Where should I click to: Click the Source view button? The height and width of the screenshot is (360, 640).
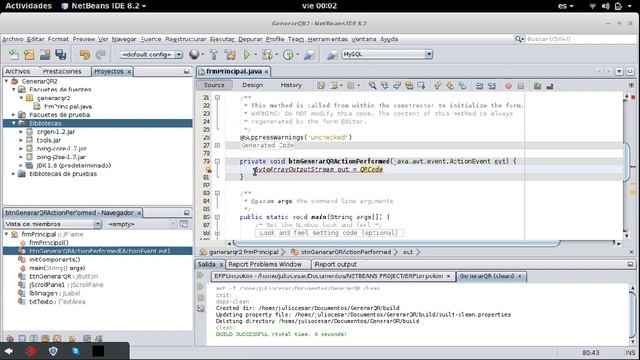(x=214, y=85)
